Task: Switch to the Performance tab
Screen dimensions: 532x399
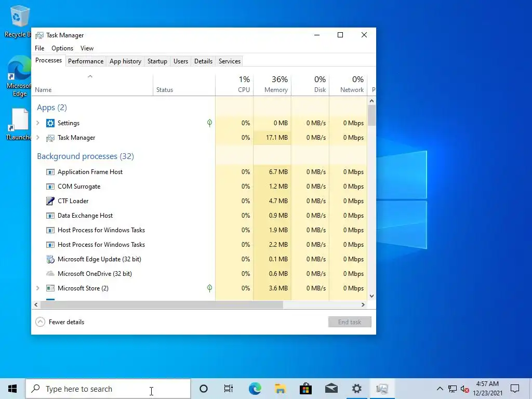Action: tap(86, 61)
